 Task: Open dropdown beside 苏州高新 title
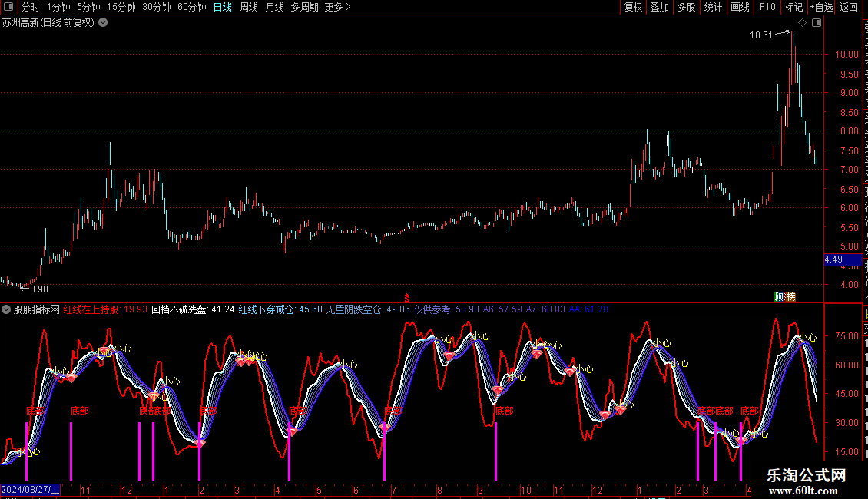coord(103,23)
